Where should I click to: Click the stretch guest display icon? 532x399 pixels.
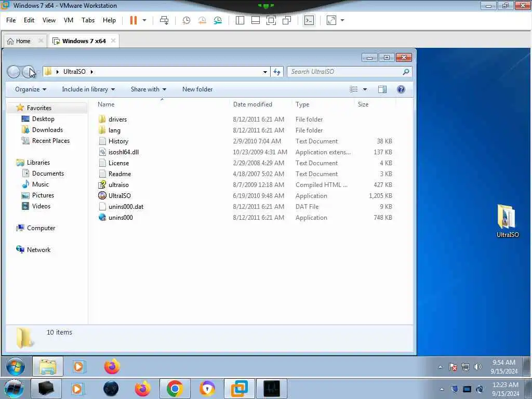(x=331, y=20)
